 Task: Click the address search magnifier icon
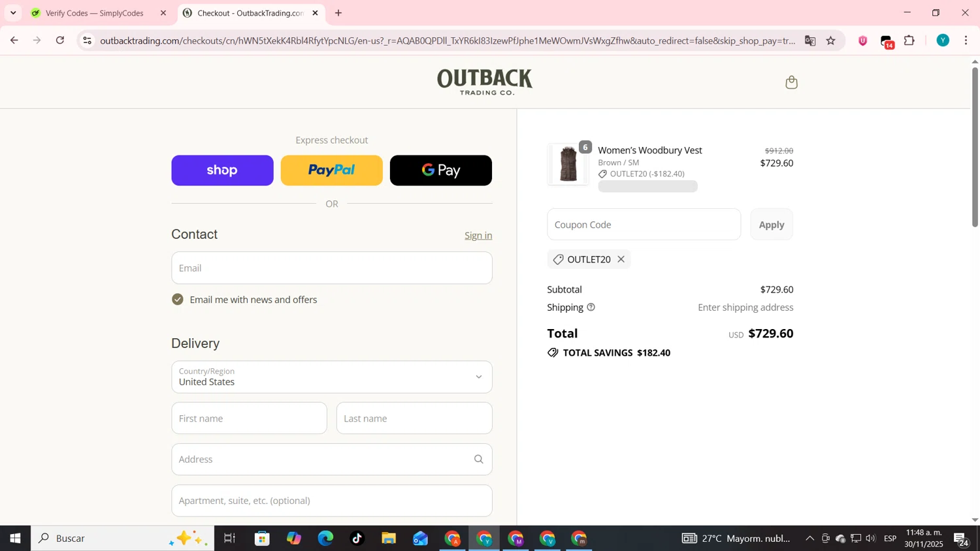point(479,460)
